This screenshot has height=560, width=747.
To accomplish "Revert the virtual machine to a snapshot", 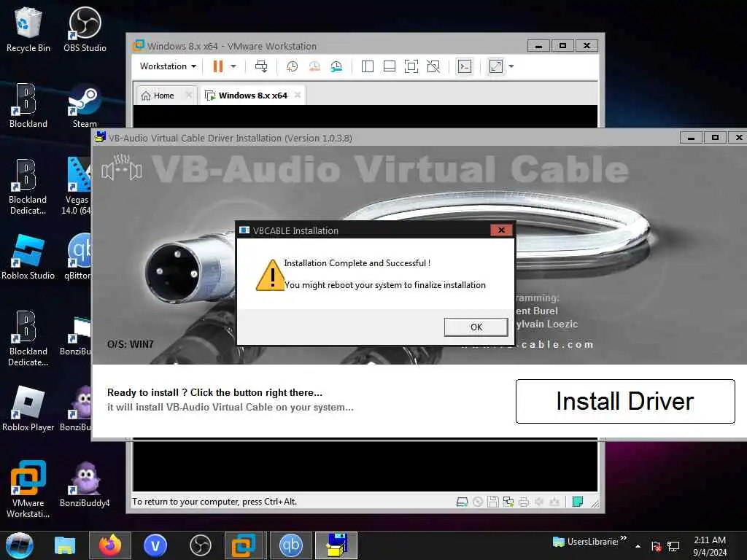I will tap(314, 66).
